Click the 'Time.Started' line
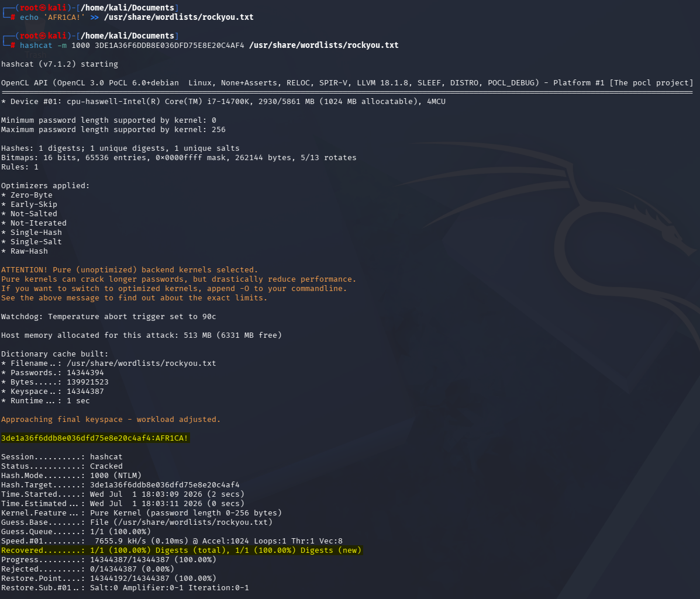Screen dimensions: 700x599 pyautogui.click(x=123, y=494)
